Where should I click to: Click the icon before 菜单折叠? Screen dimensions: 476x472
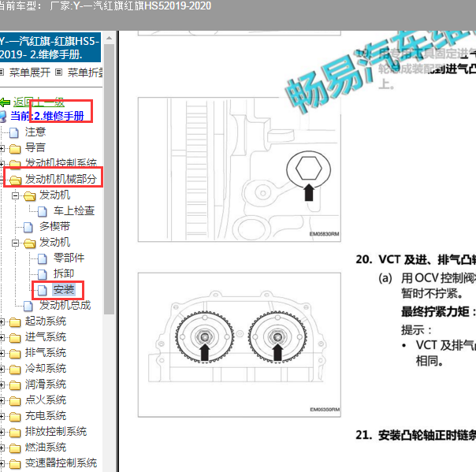(x=59, y=72)
